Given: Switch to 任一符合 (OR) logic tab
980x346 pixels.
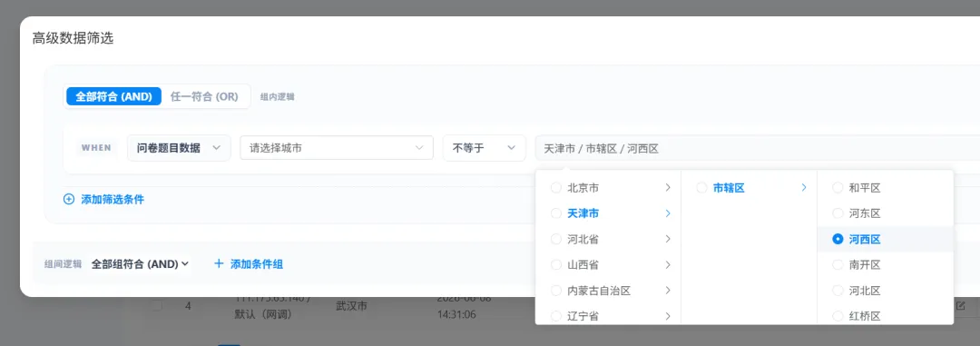Looking at the screenshot, I should [204, 97].
